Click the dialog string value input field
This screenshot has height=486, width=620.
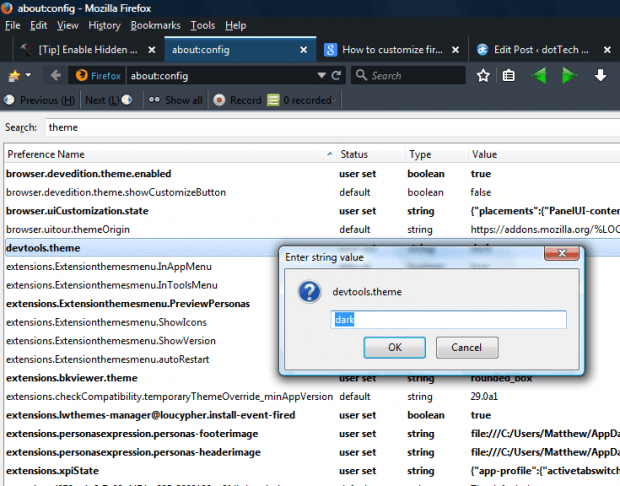pos(449,320)
